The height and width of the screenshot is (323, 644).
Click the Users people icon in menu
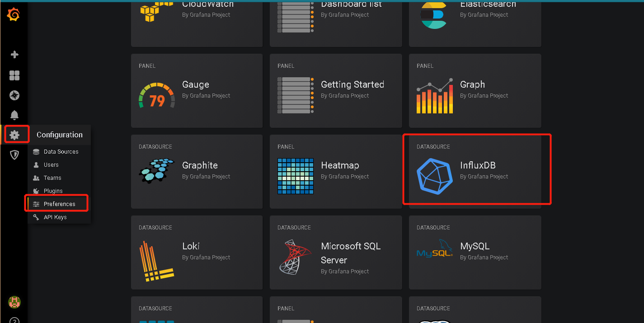click(36, 165)
